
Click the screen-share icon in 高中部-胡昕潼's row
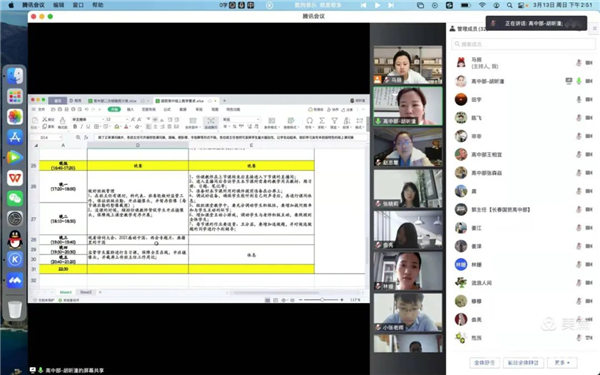[569, 81]
